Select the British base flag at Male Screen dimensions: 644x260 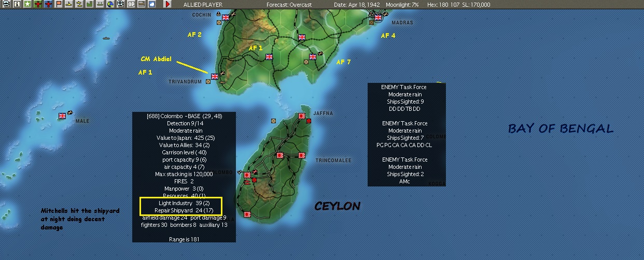pyautogui.click(x=62, y=116)
